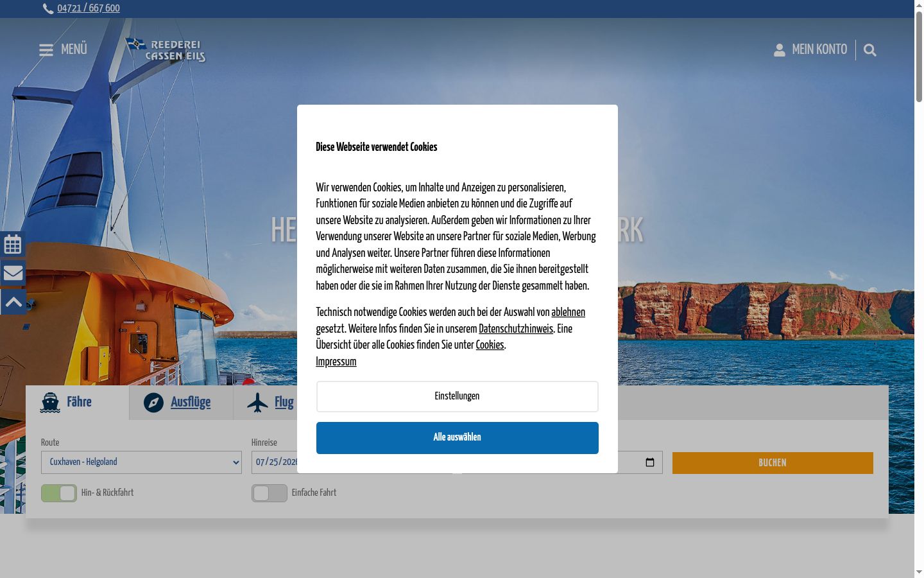Toggle the Hin- & Rückfahrt switch

click(59, 493)
